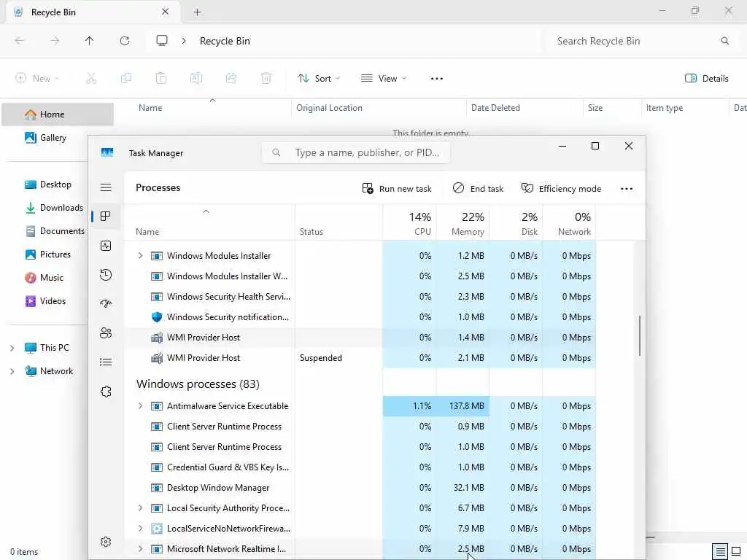Select Credential Guard & VBS Key process
The image size is (747, 560).
[360, 467]
